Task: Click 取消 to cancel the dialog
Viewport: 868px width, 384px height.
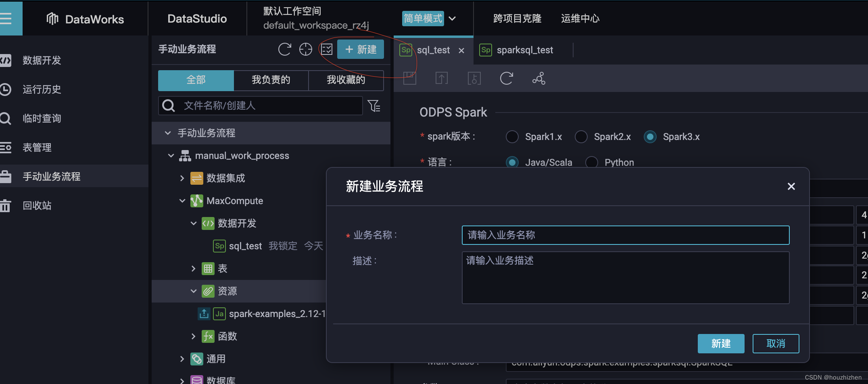Action: click(776, 344)
